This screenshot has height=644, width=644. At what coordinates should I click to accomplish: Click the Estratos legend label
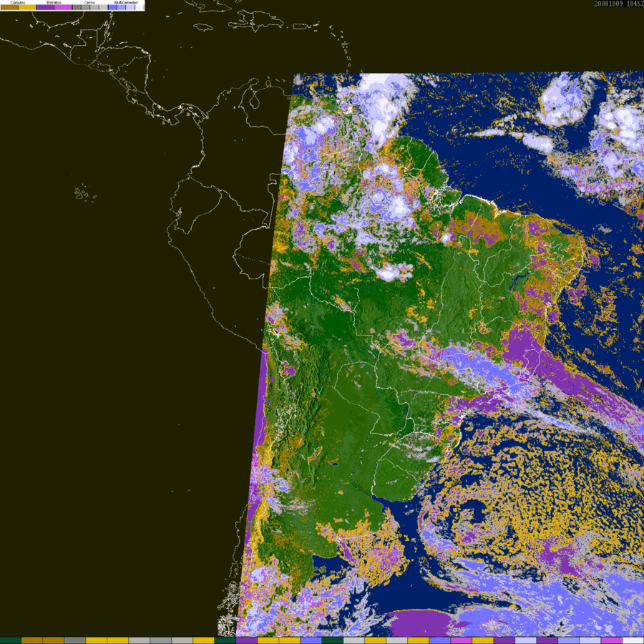coord(54,2)
